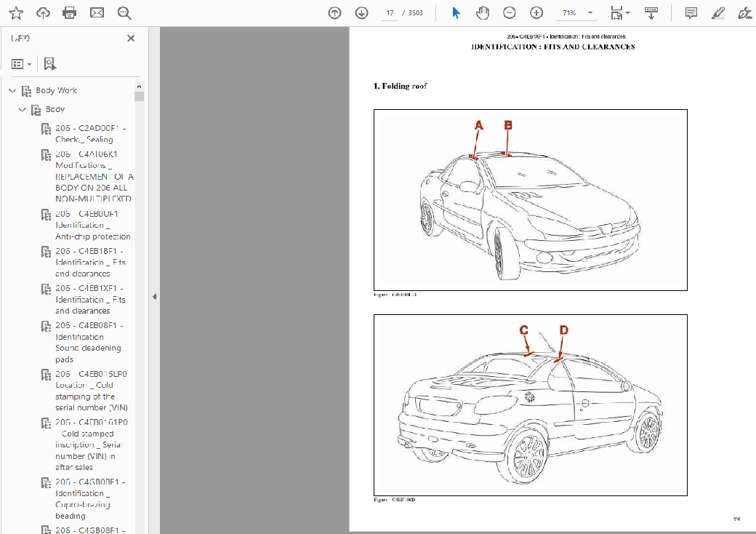Click Body Work bookmark label
Viewport: 756px width, 534px height.
coord(57,90)
